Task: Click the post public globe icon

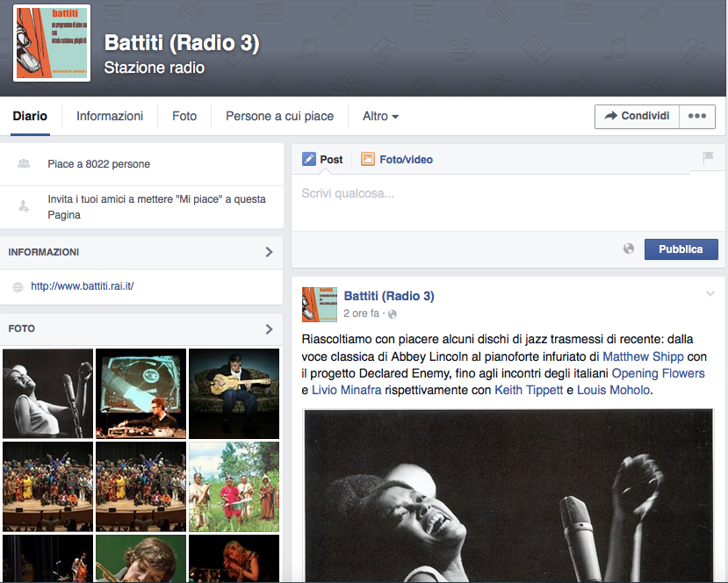Action: [393, 314]
